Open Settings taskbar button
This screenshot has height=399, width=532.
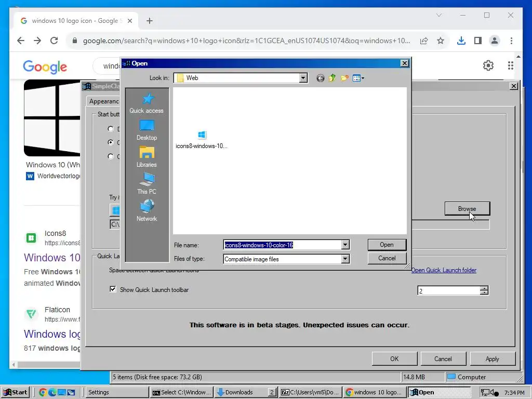(117, 392)
